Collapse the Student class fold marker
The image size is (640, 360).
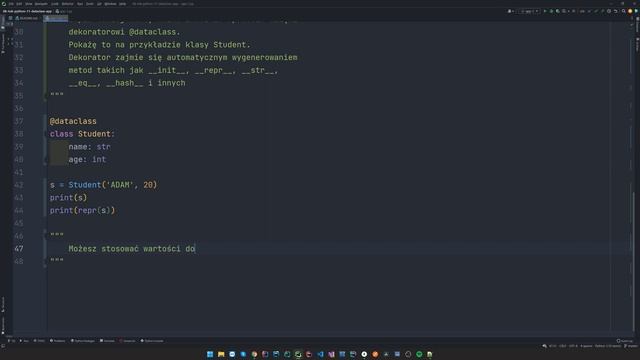[46, 134]
